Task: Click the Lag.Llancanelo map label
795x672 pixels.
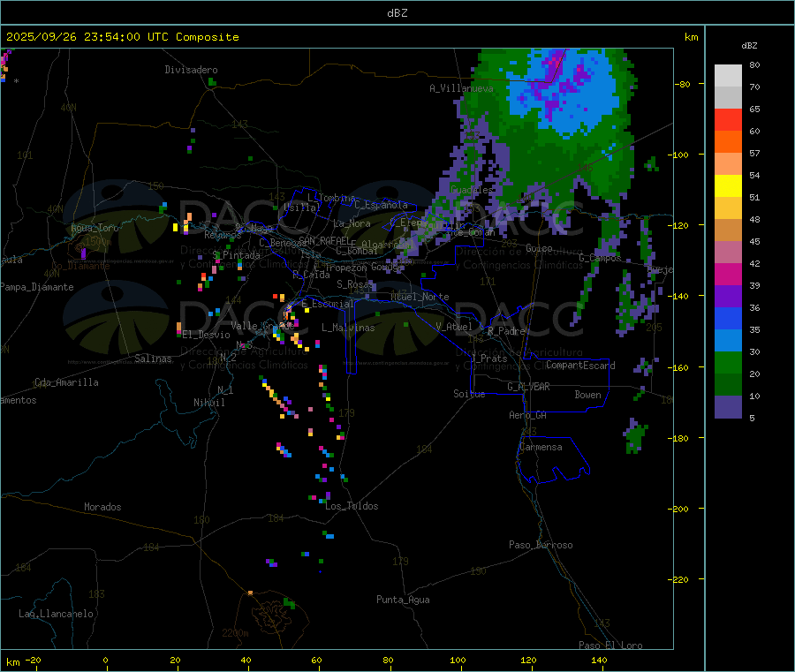Action: 56,614
